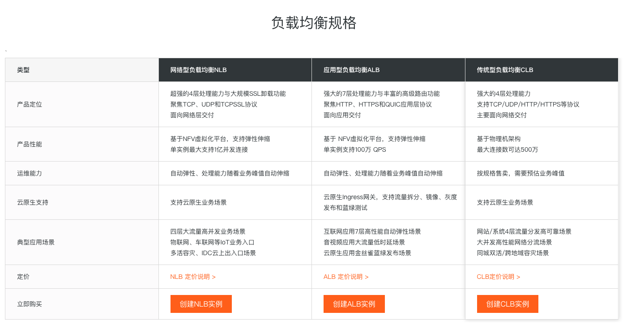Click the 负载均衡规格 page title

(x=314, y=23)
